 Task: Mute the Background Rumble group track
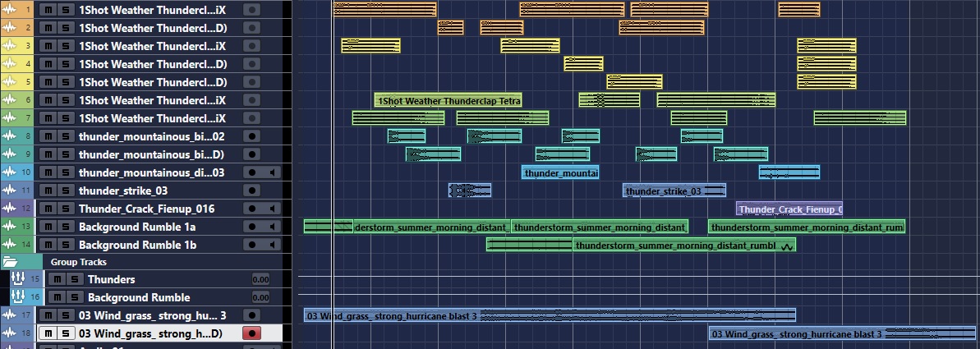[x=56, y=297]
